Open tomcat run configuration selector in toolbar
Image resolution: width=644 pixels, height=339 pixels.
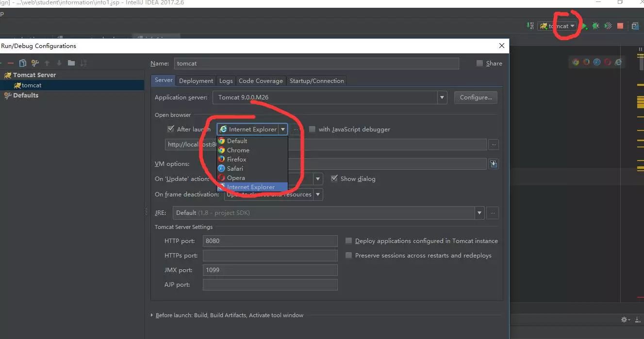[558, 26]
